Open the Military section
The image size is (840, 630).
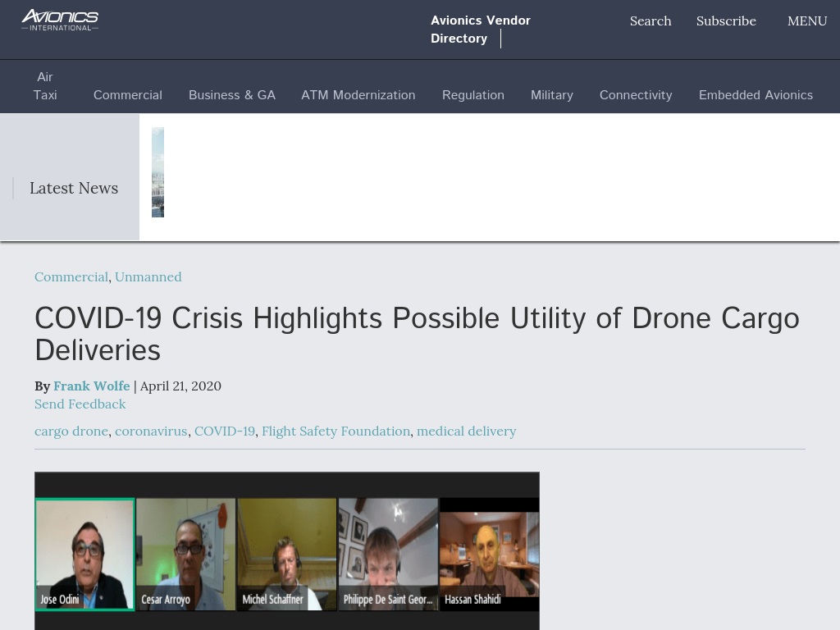(552, 95)
